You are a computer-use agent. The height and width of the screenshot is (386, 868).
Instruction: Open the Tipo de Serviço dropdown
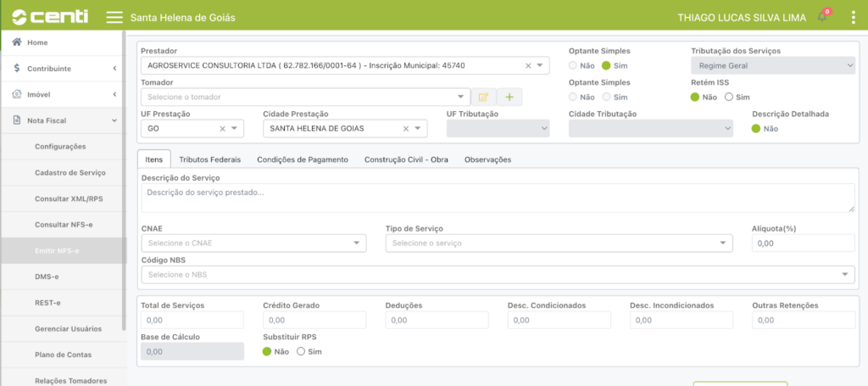[x=722, y=243]
